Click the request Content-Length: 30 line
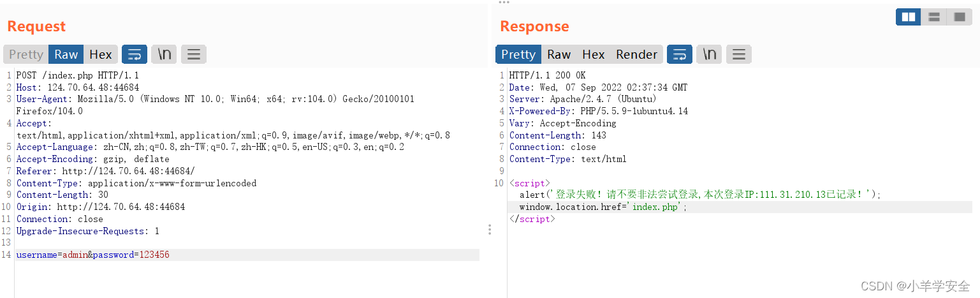Viewport: 980px width, 298px height. [62, 195]
